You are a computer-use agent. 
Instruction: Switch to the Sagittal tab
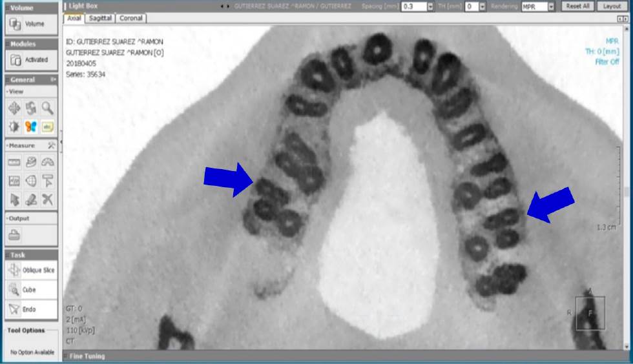[100, 19]
